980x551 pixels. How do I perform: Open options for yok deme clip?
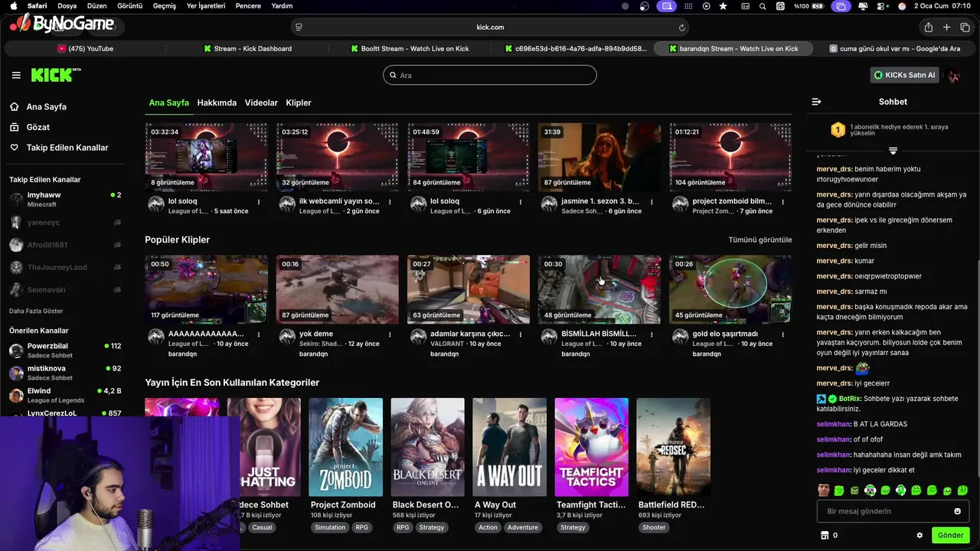tap(390, 334)
